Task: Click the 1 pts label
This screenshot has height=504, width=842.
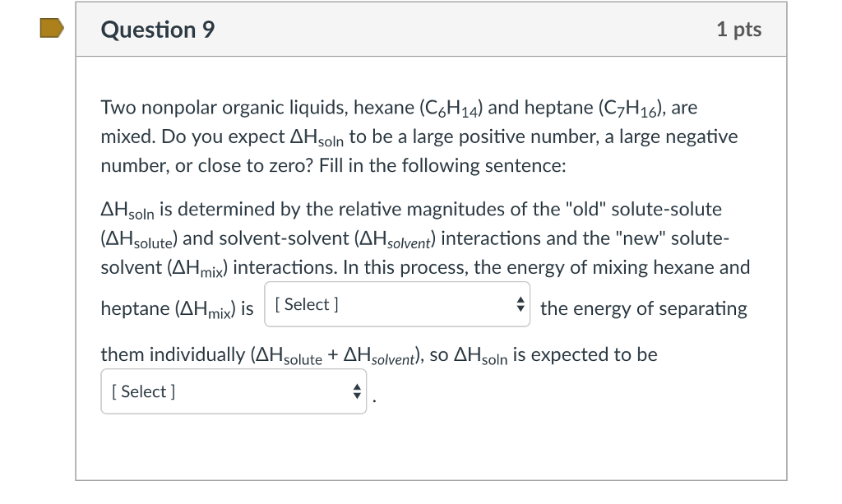Action: 738,29
